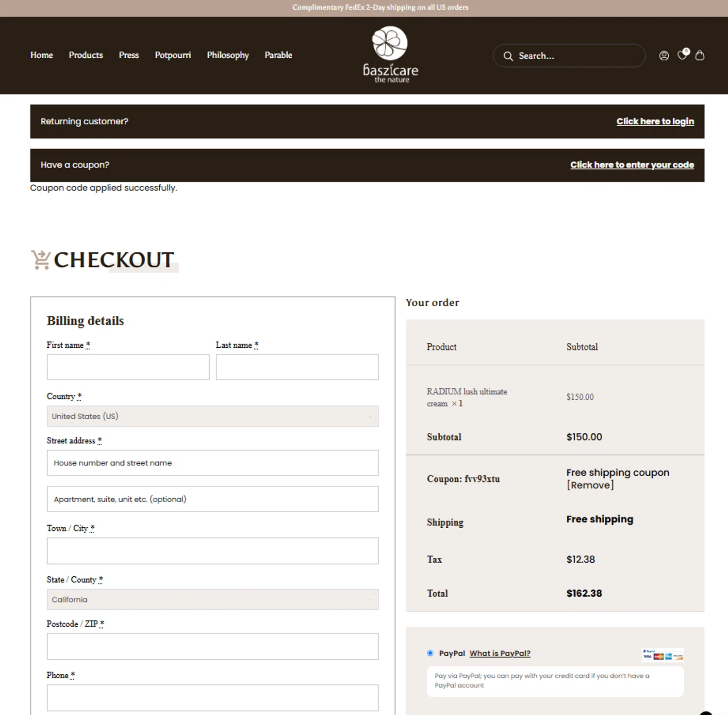728x715 pixels.
Task: Click the baszicare logo
Action: pyautogui.click(x=390, y=54)
